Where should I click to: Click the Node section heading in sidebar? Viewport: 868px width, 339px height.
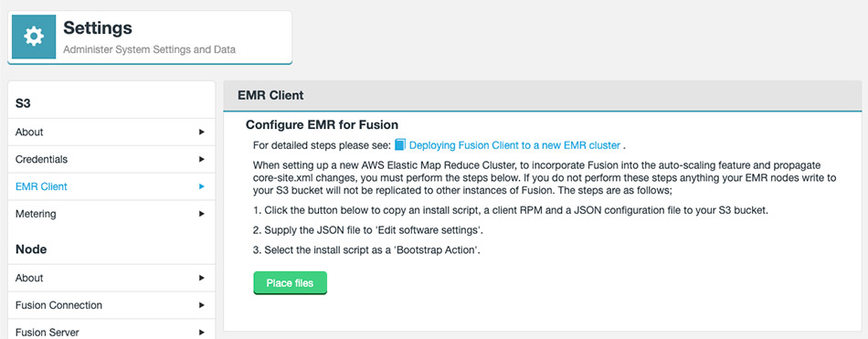(31, 249)
